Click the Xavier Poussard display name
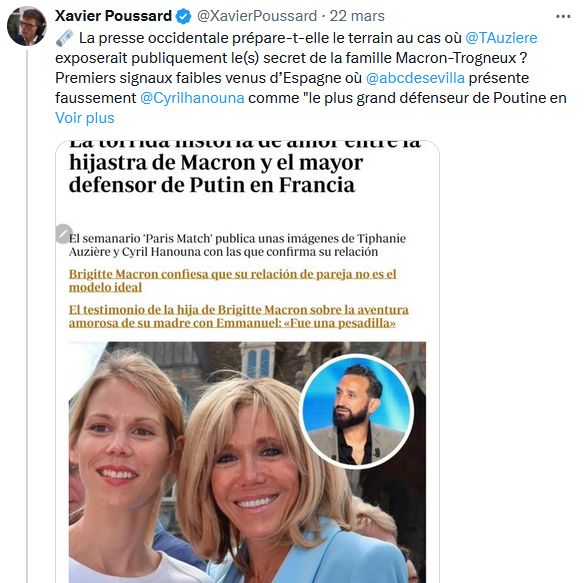Image resolution: width=584 pixels, height=583 pixels. [113, 16]
